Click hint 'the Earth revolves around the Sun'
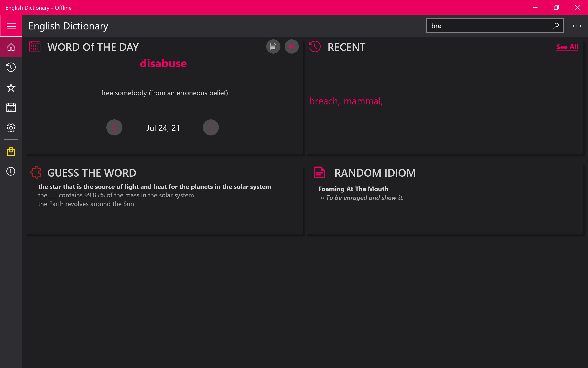The image size is (588, 368). coord(86,204)
